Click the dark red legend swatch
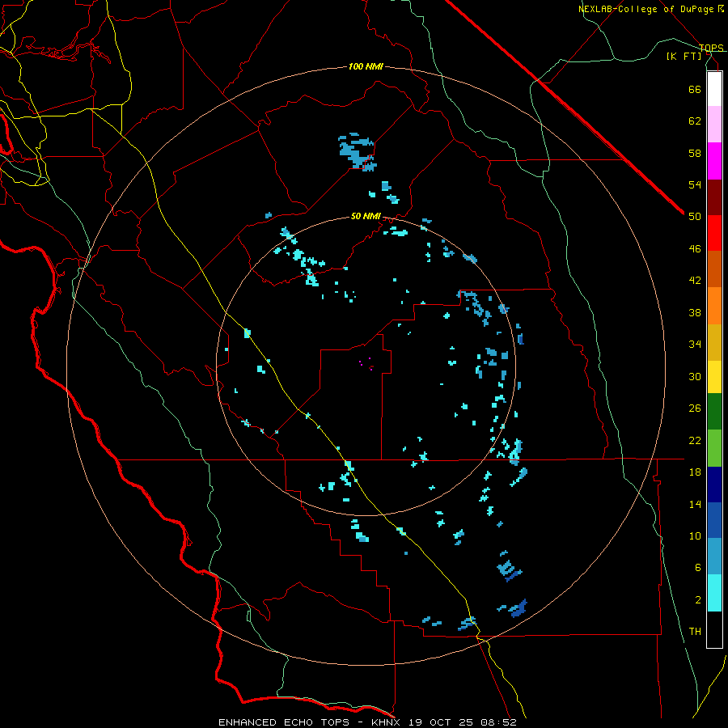The image size is (728, 728). pyautogui.click(x=714, y=197)
